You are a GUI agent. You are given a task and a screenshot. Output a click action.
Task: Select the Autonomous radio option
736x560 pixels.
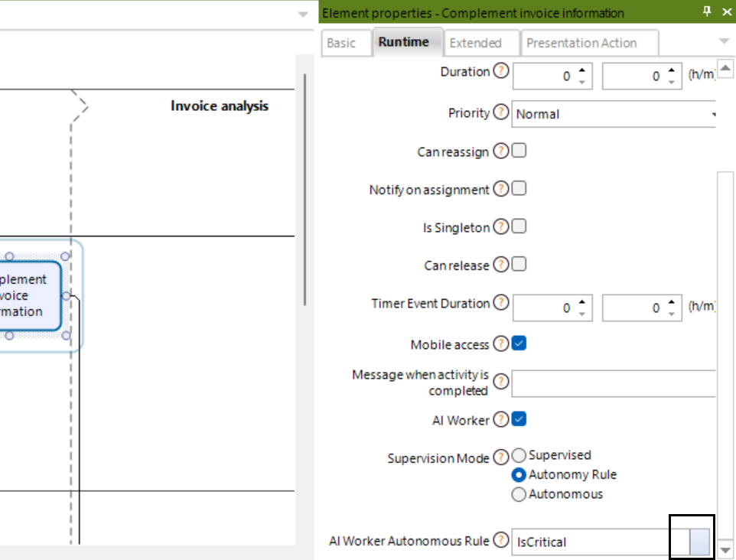[x=519, y=494]
